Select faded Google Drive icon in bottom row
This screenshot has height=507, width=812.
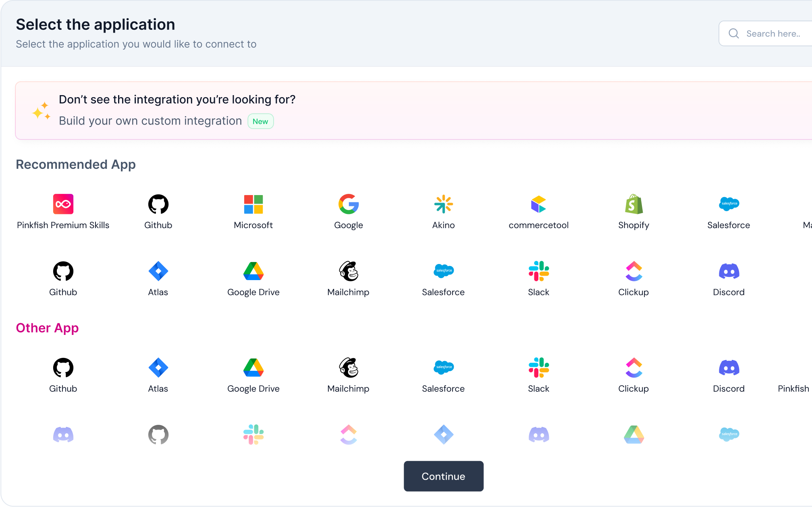click(x=634, y=434)
